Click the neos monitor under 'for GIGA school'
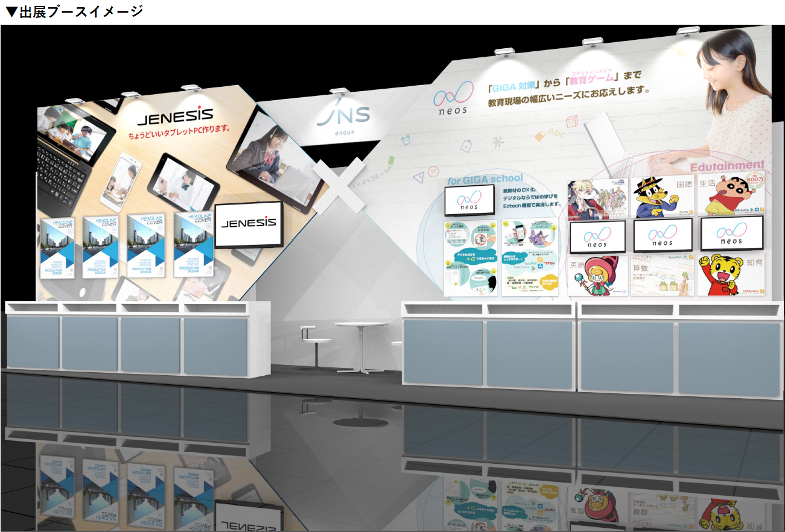This screenshot has height=532, width=785. click(x=469, y=201)
